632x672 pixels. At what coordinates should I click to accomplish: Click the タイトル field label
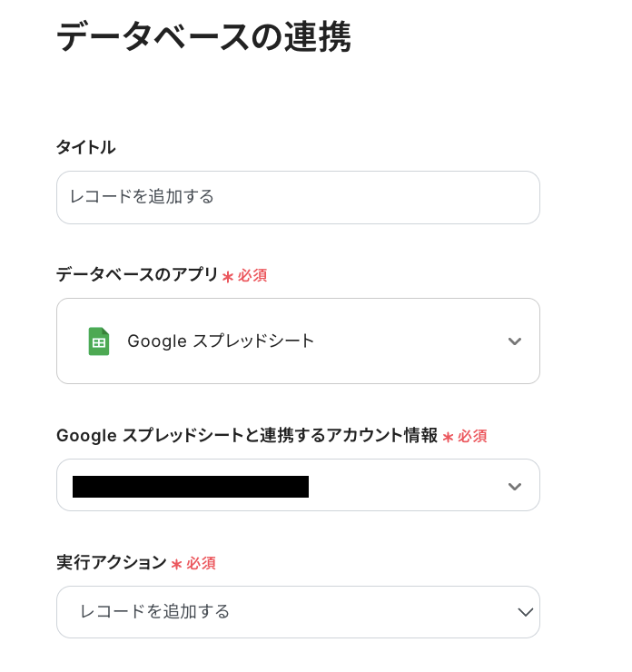86,147
